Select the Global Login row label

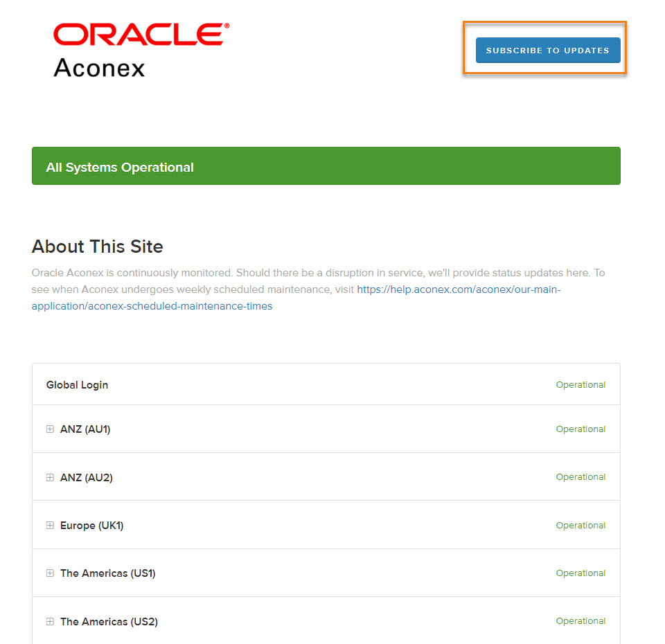(77, 385)
